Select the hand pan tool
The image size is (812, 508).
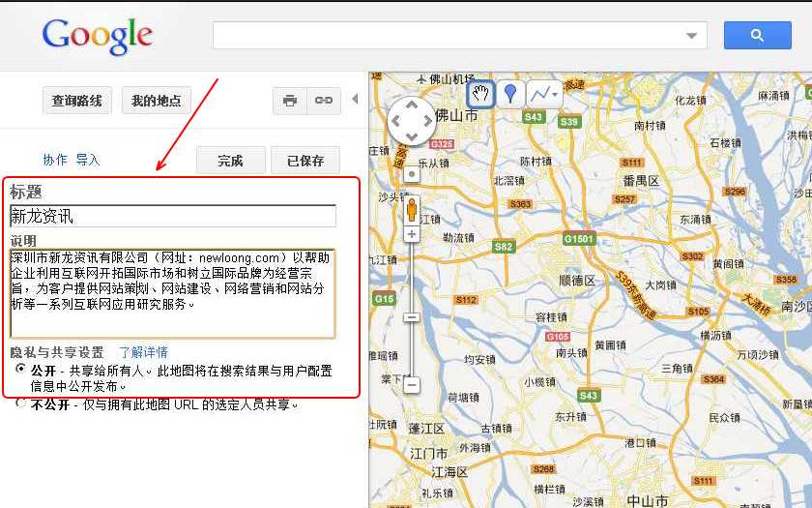click(x=480, y=94)
